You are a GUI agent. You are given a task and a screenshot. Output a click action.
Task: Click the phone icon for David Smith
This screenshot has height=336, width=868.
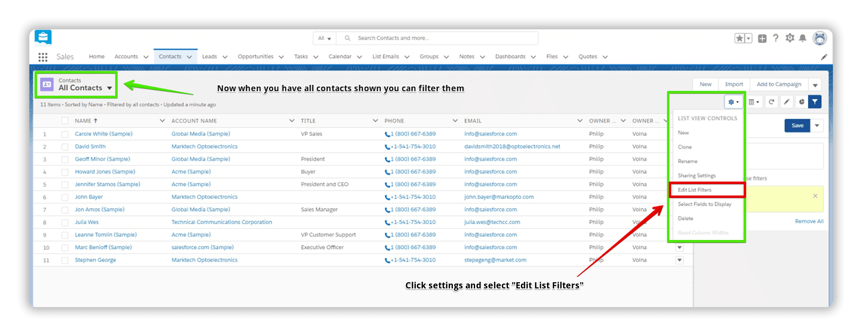(387, 147)
